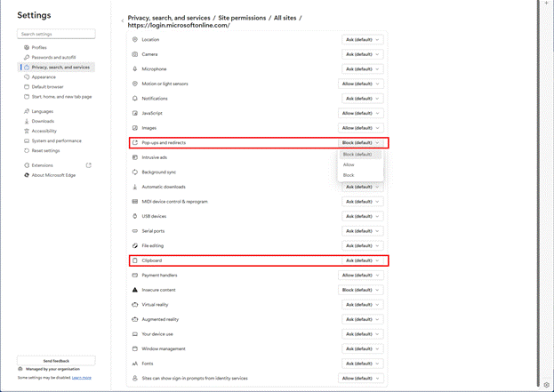Click the Camera icon in permissions list
Screen dimensions: 554x392
[135, 54]
